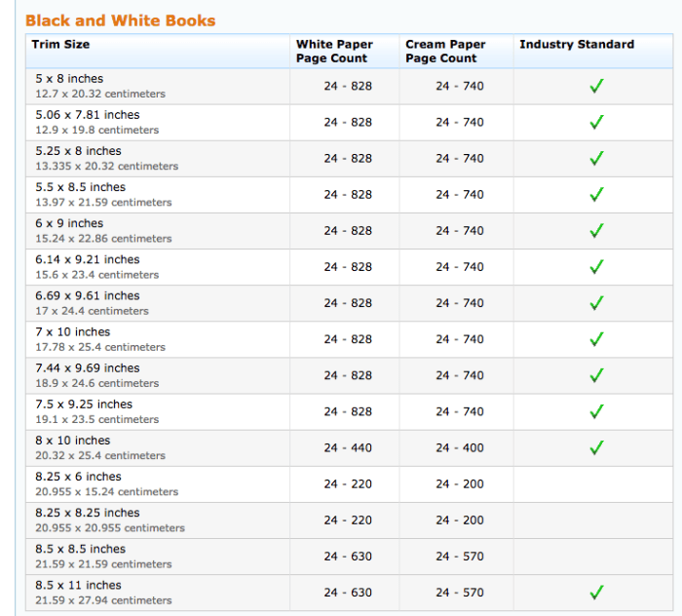
Task: Select the checkmark for 7.5 x 9.25 inches
Action: 596,411
